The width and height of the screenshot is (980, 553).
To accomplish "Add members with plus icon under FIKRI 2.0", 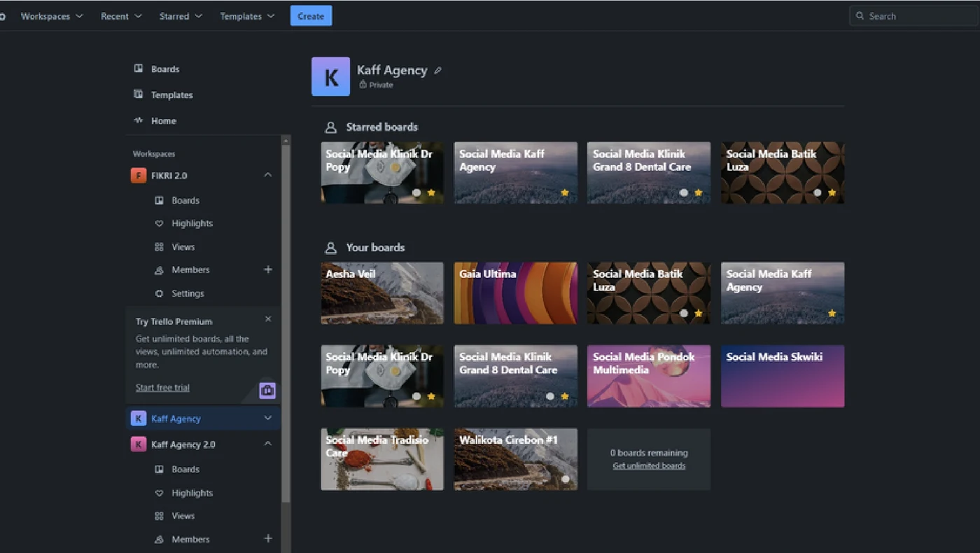I will (x=267, y=269).
